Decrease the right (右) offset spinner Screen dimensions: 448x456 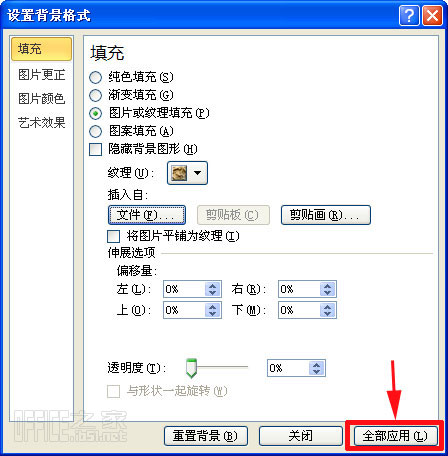point(327,293)
